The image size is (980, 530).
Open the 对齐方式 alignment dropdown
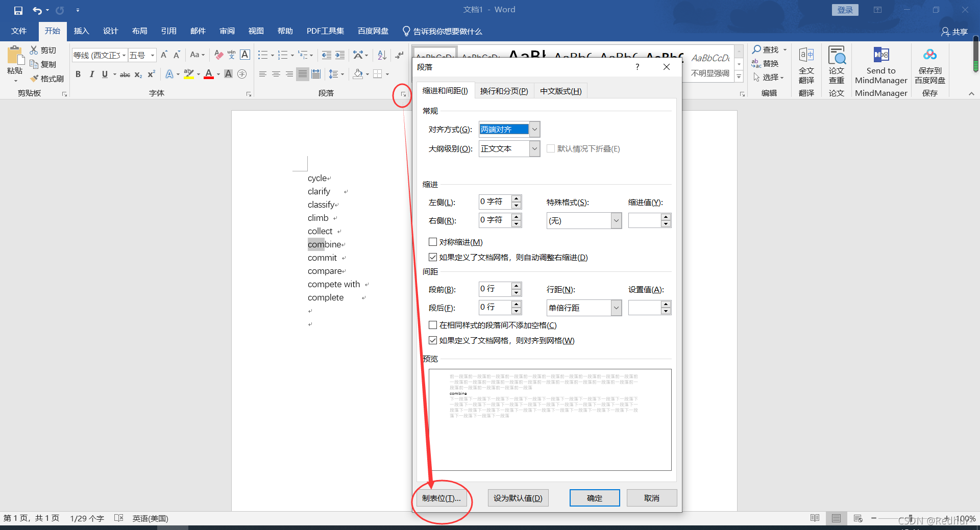coord(534,130)
